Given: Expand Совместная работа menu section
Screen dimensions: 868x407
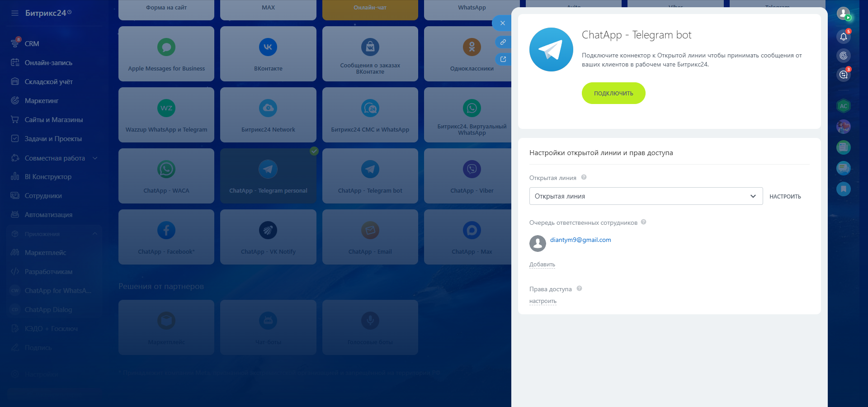Looking at the screenshot, I should point(95,158).
